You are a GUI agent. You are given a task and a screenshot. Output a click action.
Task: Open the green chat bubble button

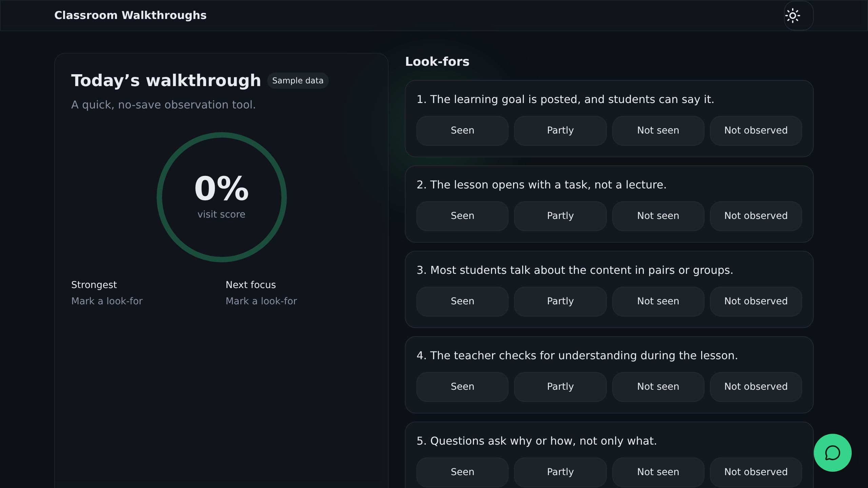point(832,453)
